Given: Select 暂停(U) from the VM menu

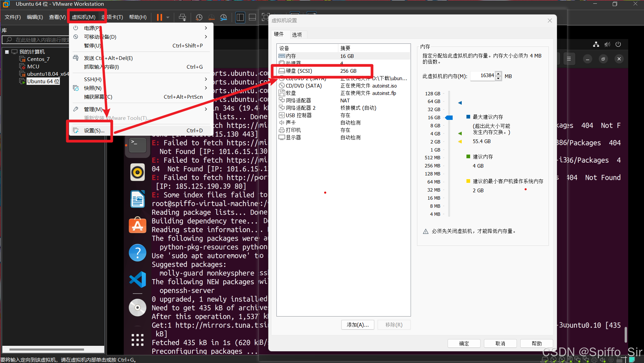Looking at the screenshot, I should pyautogui.click(x=140, y=45).
